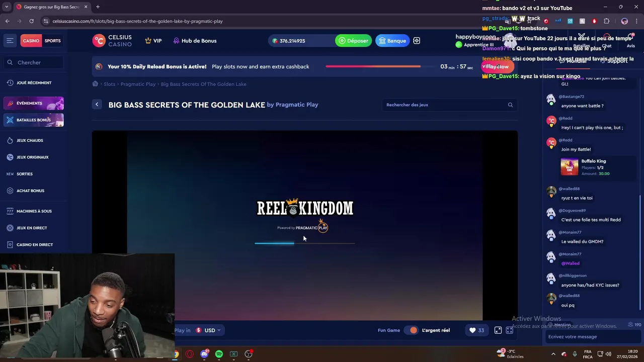Open the Chrome tab search dropdown

click(7, 7)
